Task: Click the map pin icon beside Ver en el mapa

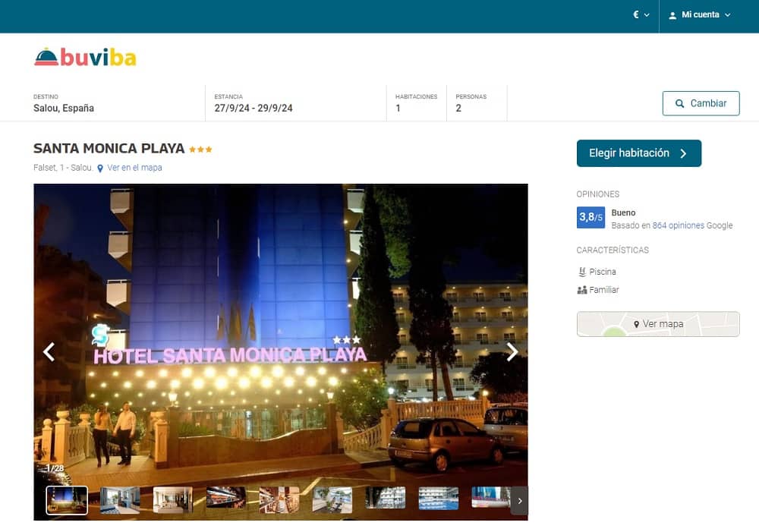Action: pyautogui.click(x=100, y=168)
